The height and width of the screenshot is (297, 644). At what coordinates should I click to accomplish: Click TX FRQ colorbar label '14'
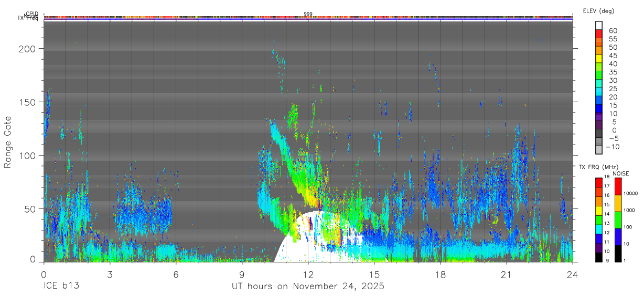(607, 214)
